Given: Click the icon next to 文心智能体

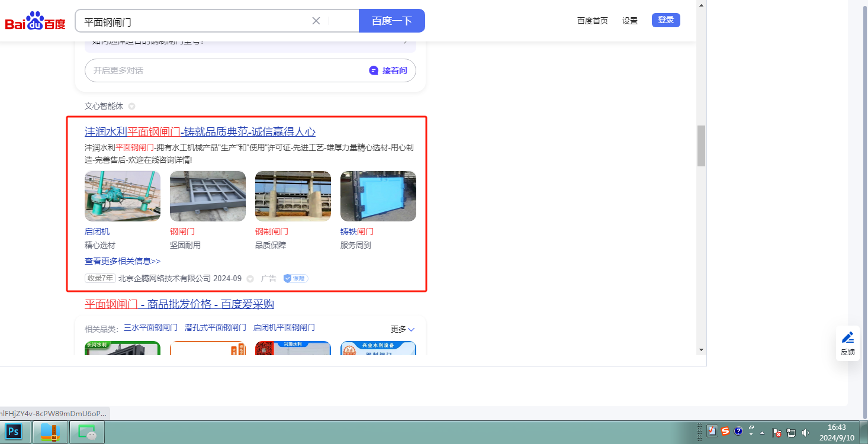Looking at the screenshot, I should pos(132,107).
